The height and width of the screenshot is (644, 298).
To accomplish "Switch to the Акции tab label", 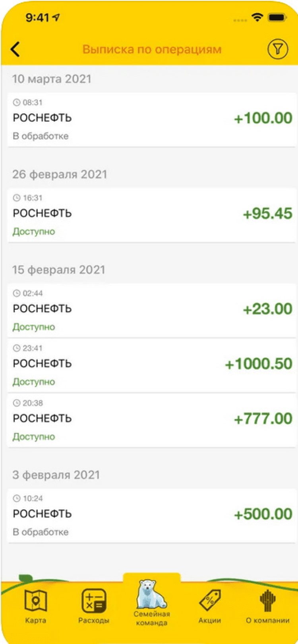I will point(210,621).
